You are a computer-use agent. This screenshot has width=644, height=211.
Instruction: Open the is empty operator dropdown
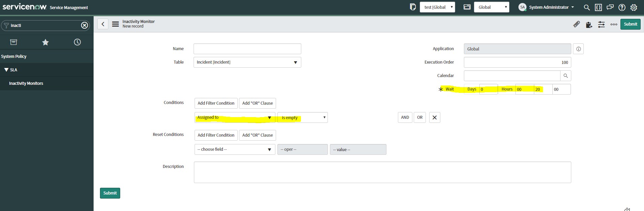tap(302, 117)
